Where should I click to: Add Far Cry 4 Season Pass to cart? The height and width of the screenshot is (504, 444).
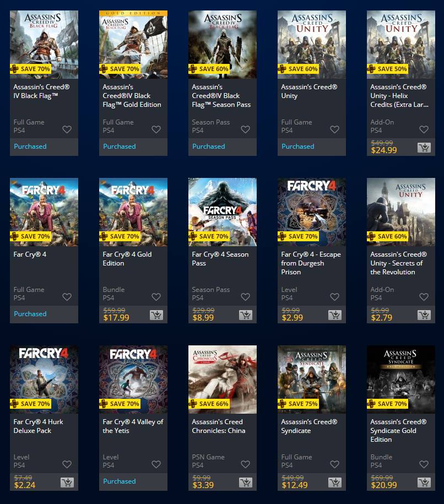click(246, 315)
